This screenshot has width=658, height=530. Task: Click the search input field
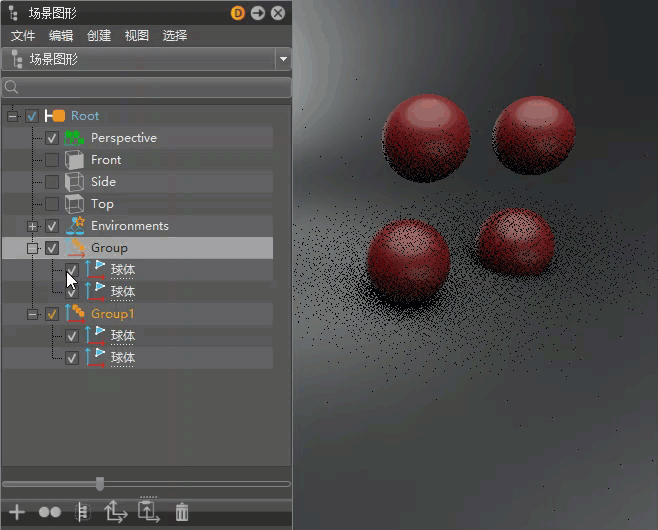click(x=146, y=87)
